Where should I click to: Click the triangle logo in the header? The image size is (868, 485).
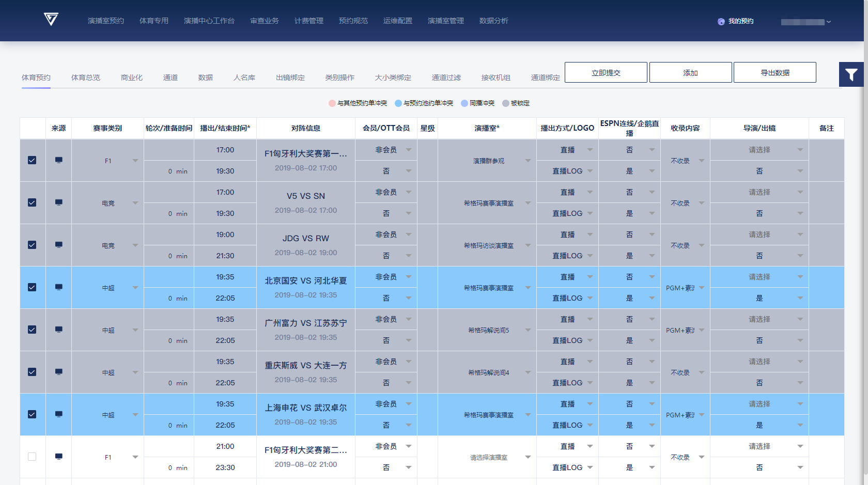[x=51, y=20]
